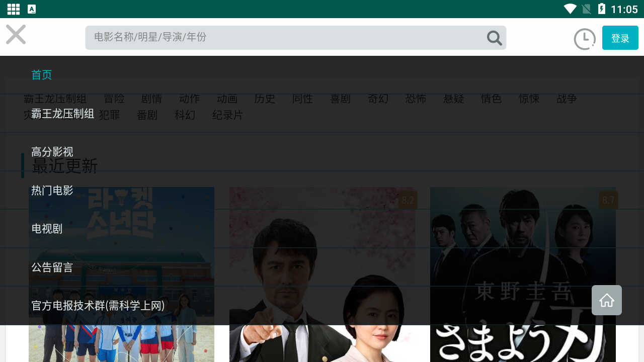
Task: Choose the 历史 genre
Action: pos(265,99)
